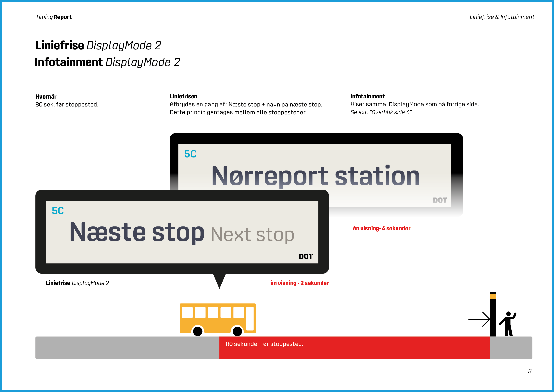Click the 'Liniefrise & Infotainment' header text

click(x=502, y=17)
